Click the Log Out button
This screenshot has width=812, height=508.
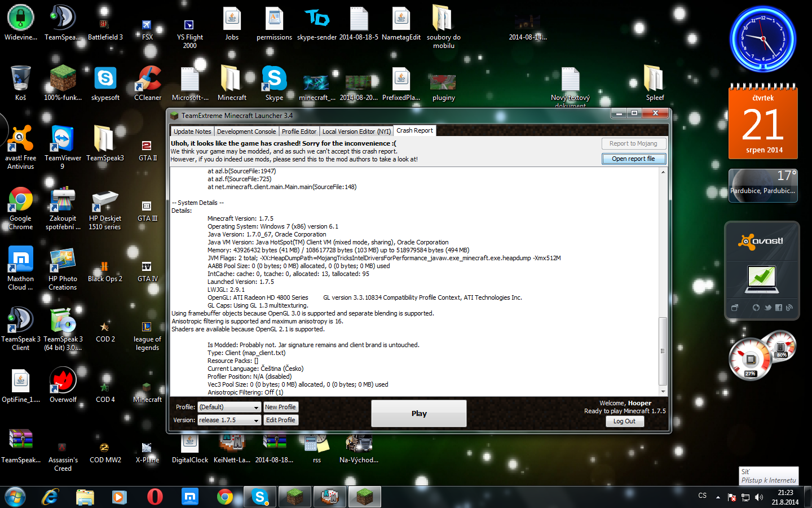coord(624,421)
